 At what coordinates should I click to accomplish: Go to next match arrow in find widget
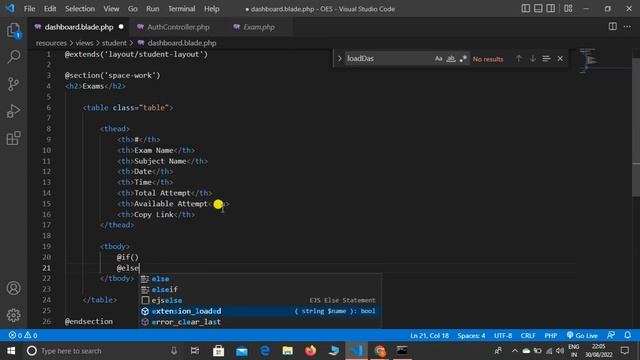pyautogui.click(x=533, y=59)
